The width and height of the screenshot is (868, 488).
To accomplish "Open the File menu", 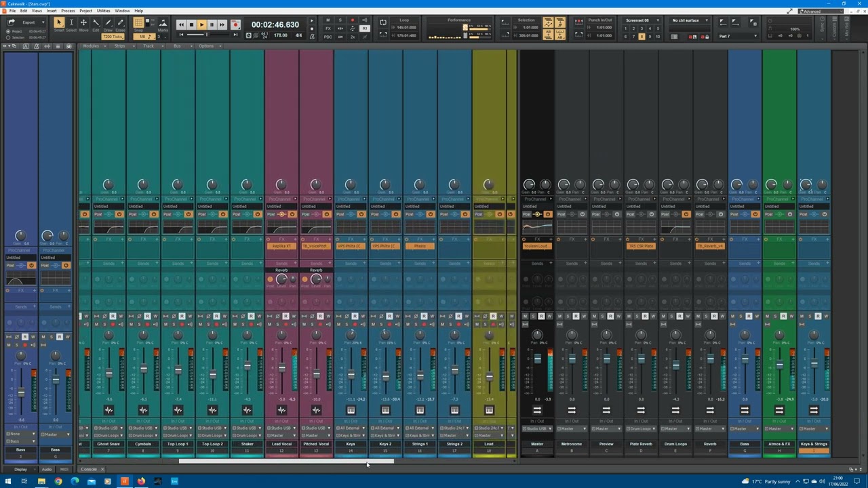I will click(x=12, y=11).
